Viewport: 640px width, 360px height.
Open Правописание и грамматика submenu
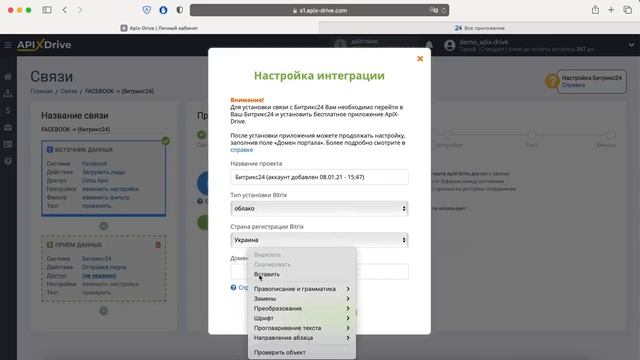point(302,289)
